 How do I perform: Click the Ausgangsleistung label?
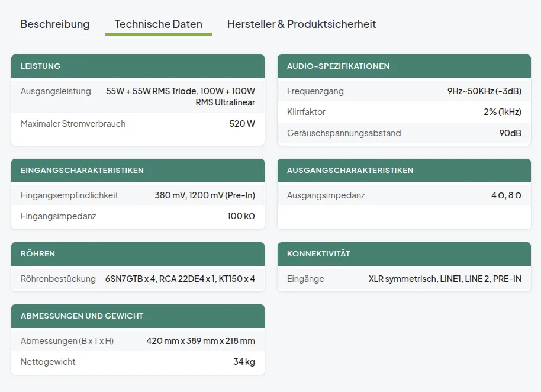(x=56, y=91)
